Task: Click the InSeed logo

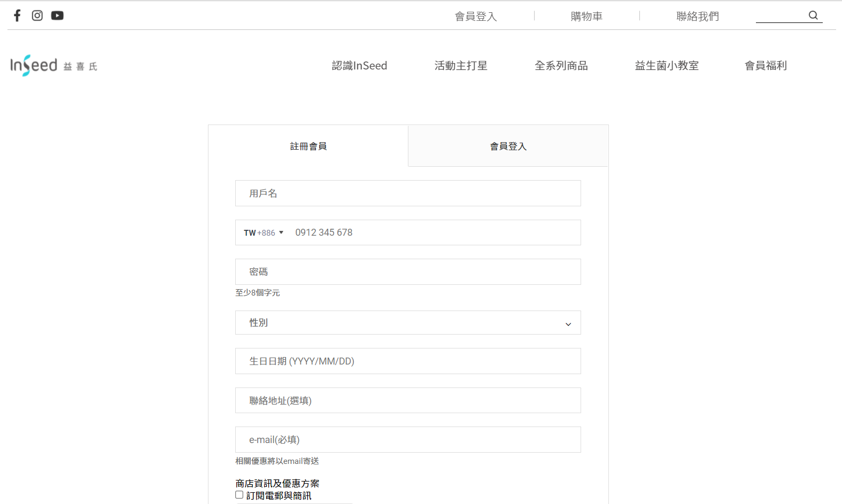Action: [x=53, y=66]
